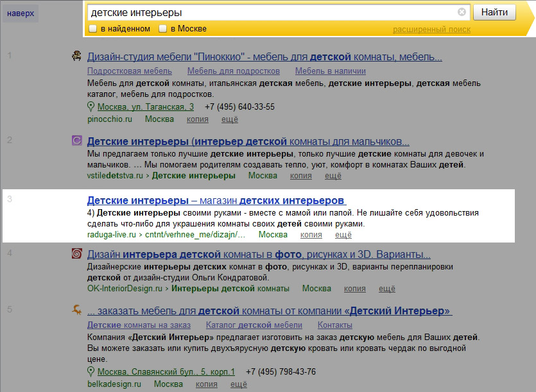
Task: Expand 'ещё' for the raduga-live.ru result
Action: click(343, 235)
